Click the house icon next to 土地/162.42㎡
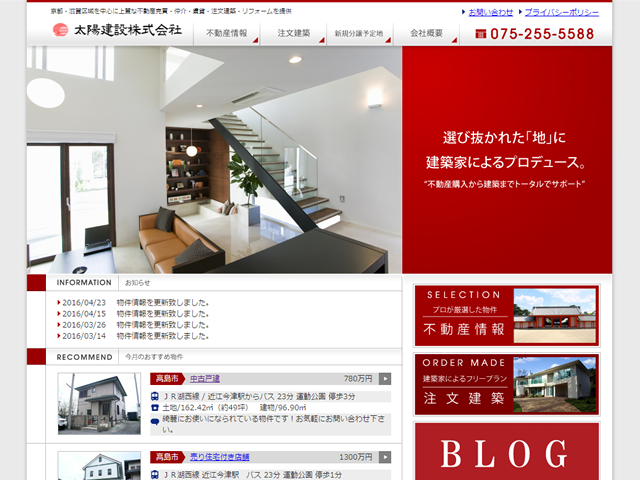Image resolution: width=640 pixels, height=480 pixels. pyautogui.click(x=155, y=407)
